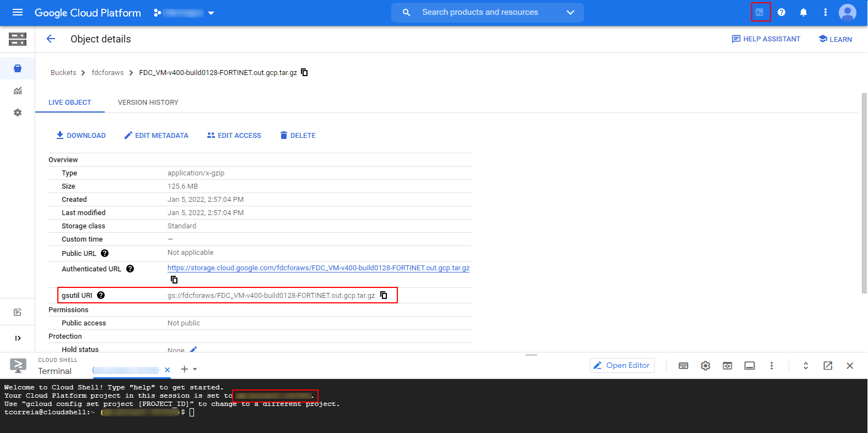Click Edit Metadata

point(157,135)
